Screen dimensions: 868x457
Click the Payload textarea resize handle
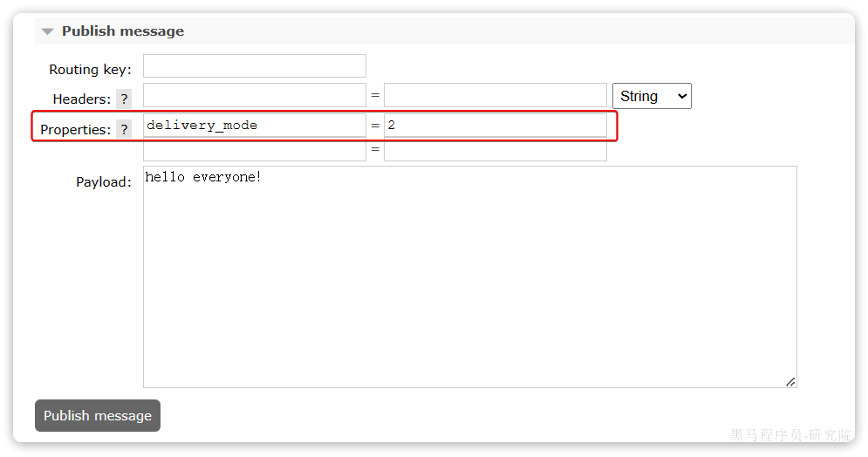coord(790,382)
